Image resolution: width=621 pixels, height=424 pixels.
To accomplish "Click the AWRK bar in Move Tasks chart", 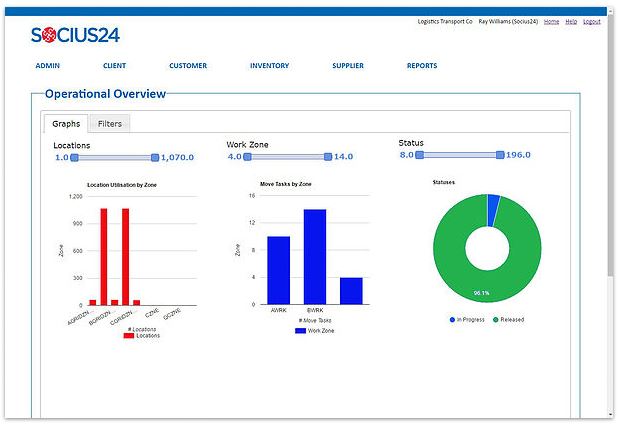I will 278,270.
